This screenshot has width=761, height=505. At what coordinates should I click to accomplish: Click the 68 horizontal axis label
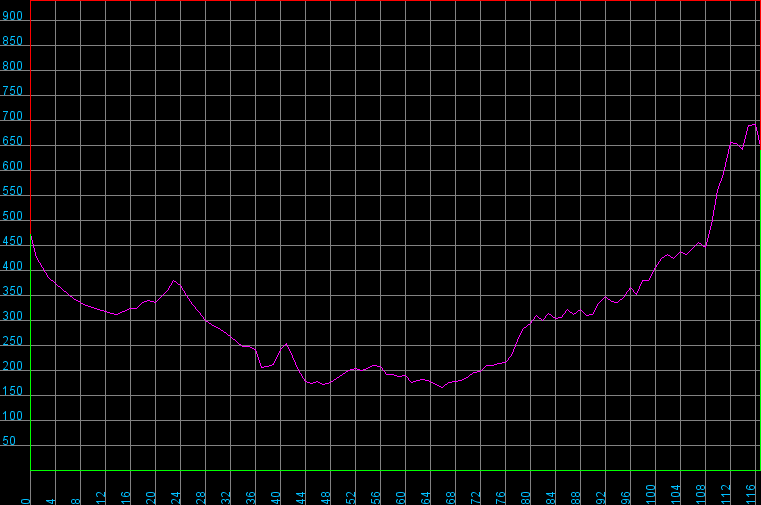click(451, 498)
